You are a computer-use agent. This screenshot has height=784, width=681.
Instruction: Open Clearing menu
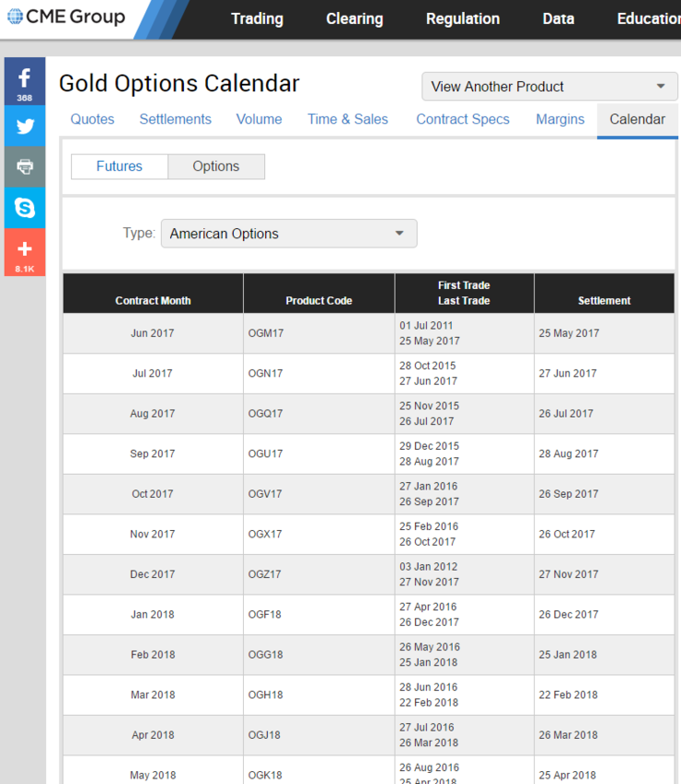[354, 19]
